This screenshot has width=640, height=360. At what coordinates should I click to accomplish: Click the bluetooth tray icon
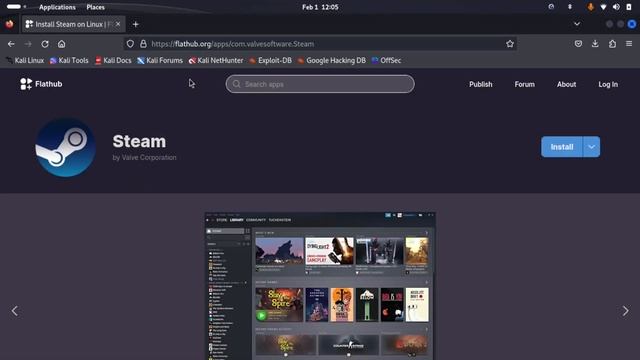570,7
